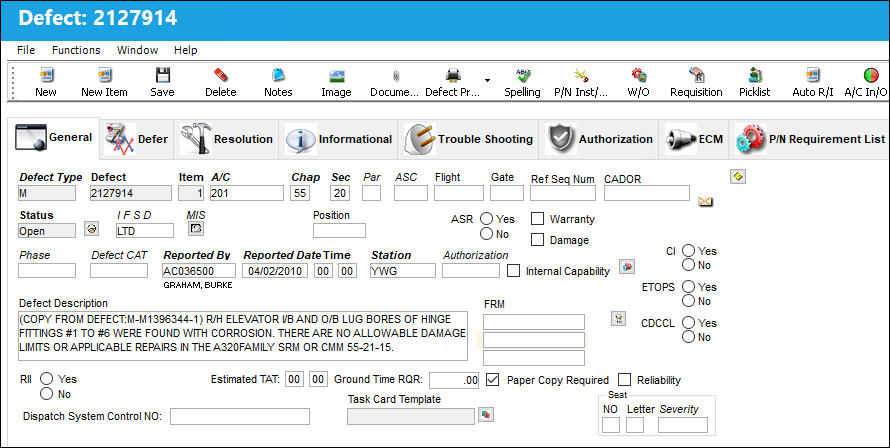This screenshot has width=890, height=448.
Task: Check the Warranty checkbox
Action: click(538, 219)
